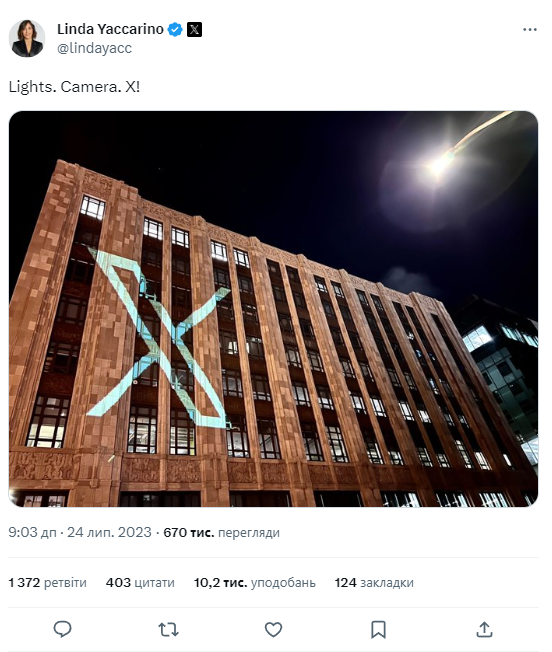Open the @lindayacc handle link
The height and width of the screenshot is (652, 552).
click(x=94, y=48)
